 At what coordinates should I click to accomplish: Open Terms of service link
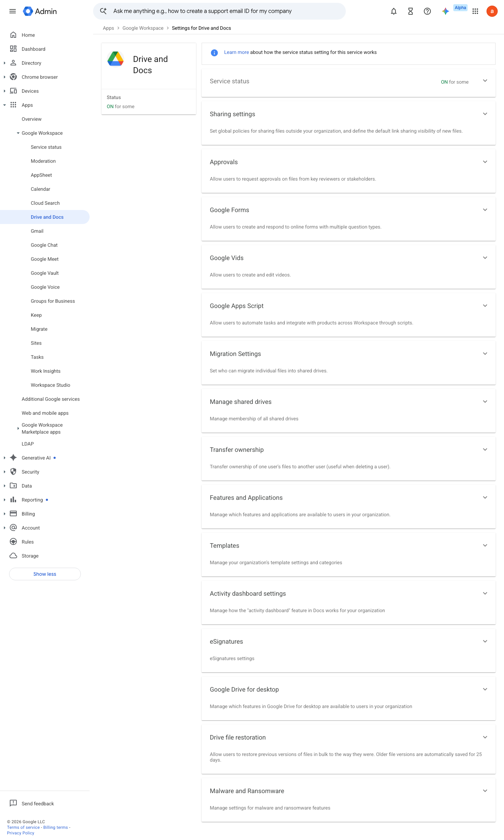coord(23,827)
